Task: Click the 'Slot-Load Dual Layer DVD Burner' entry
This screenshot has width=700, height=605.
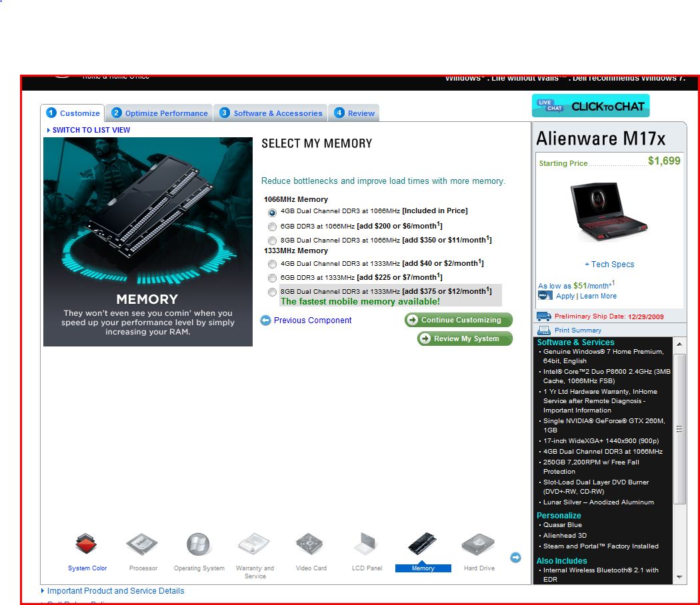Action: tap(596, 487)
